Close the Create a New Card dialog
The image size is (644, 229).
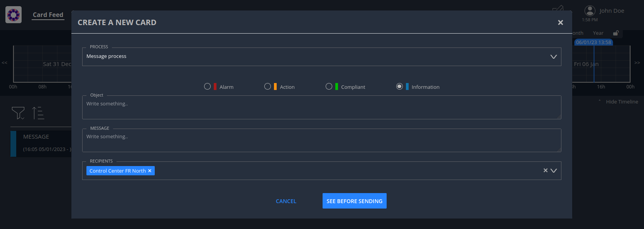(560, 23)
